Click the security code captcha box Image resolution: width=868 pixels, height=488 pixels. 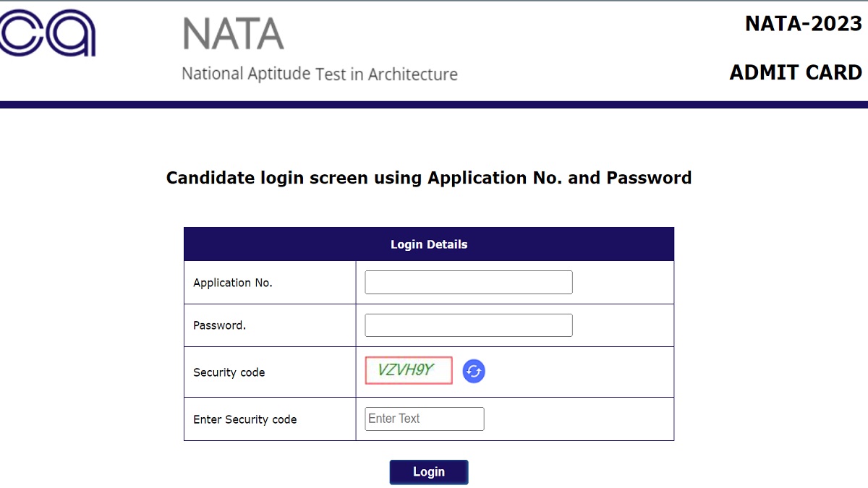click(x=407, y=369)
